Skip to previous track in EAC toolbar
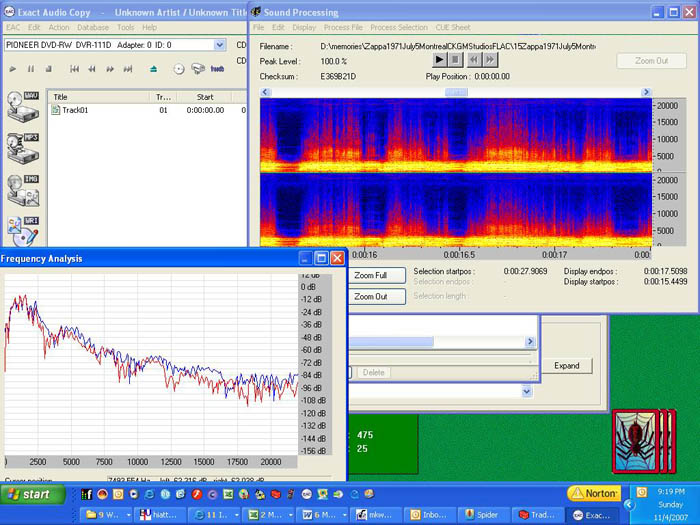The width and height of the screenshot is (700, 525). pos(75,69)
